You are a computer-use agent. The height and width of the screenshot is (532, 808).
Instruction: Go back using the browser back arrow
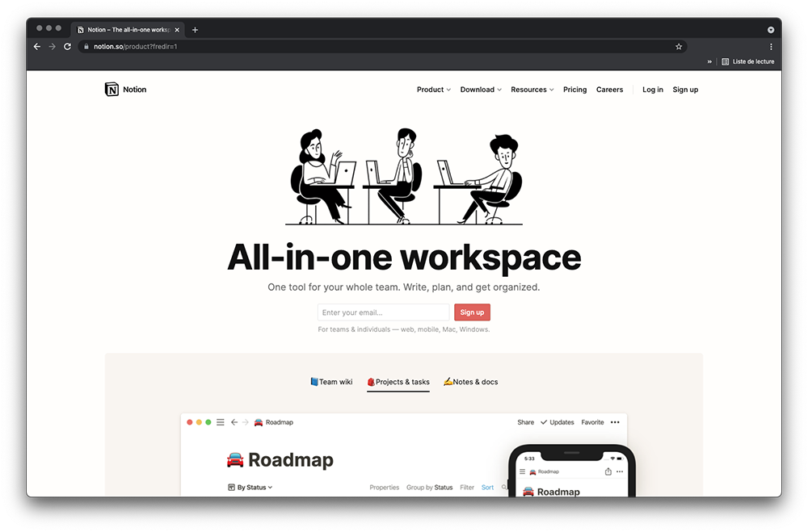pos(37,46)
